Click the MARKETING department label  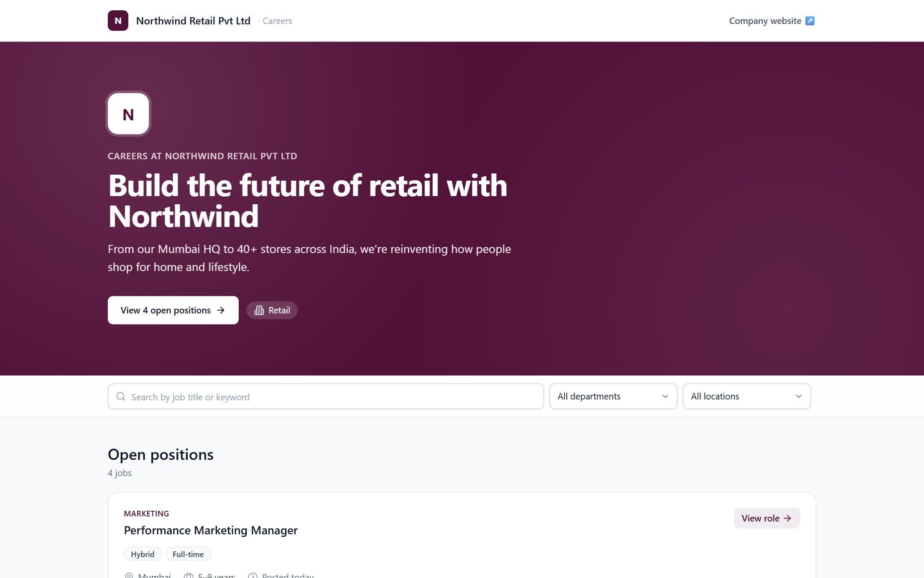tap(146, 513)
